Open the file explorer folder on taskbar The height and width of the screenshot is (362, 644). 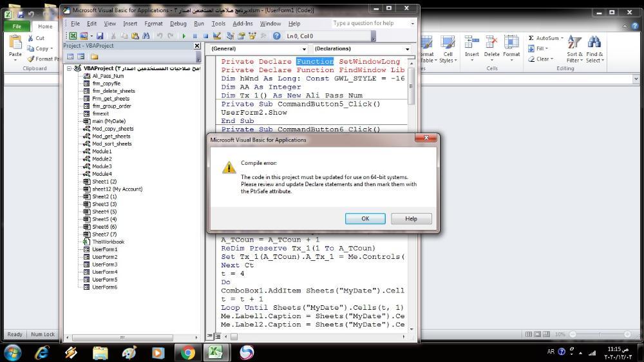pos(100,352)
